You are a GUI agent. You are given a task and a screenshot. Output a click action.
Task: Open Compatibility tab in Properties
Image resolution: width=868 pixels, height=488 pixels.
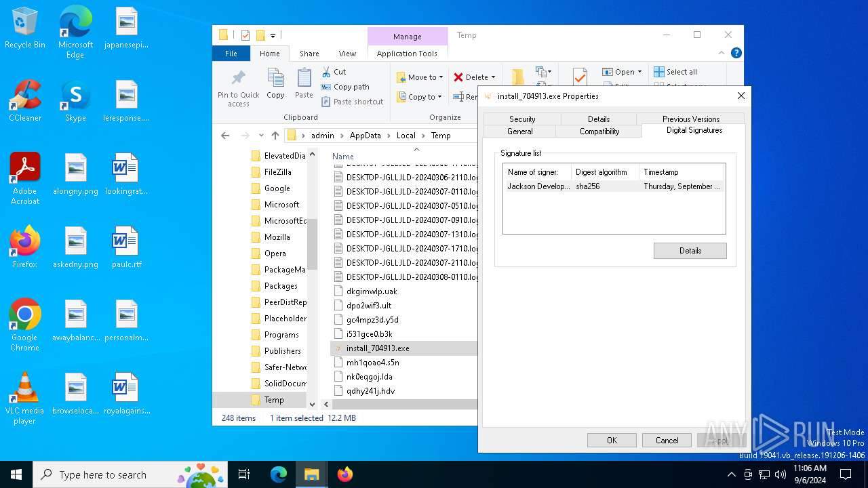(x=599, y=131)
